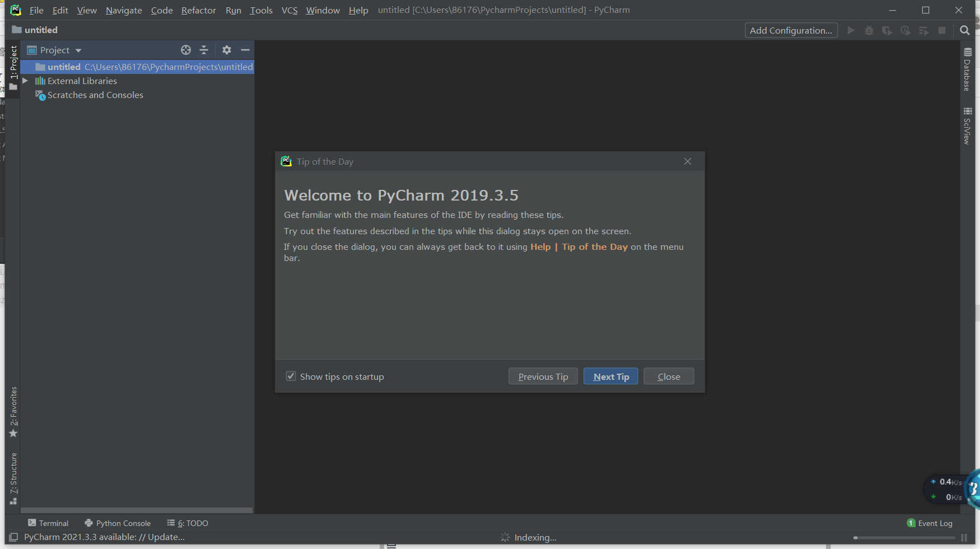The width and height of the screenshot is (980, 549).
Task: Open the Edit menu
Action: pos(60,10)
